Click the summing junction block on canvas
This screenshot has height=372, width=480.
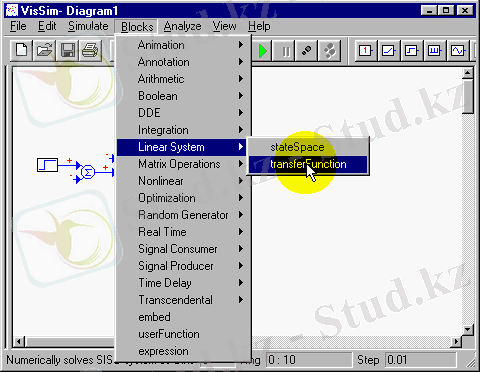88,172
